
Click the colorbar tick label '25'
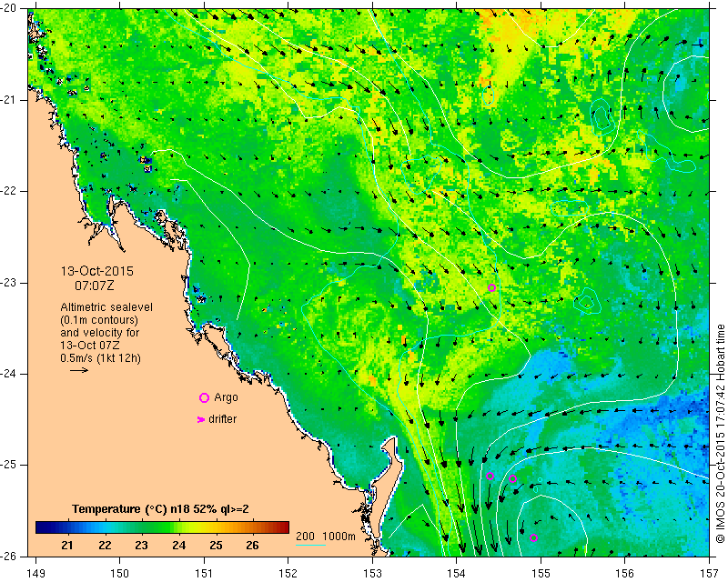pos(216,545)
